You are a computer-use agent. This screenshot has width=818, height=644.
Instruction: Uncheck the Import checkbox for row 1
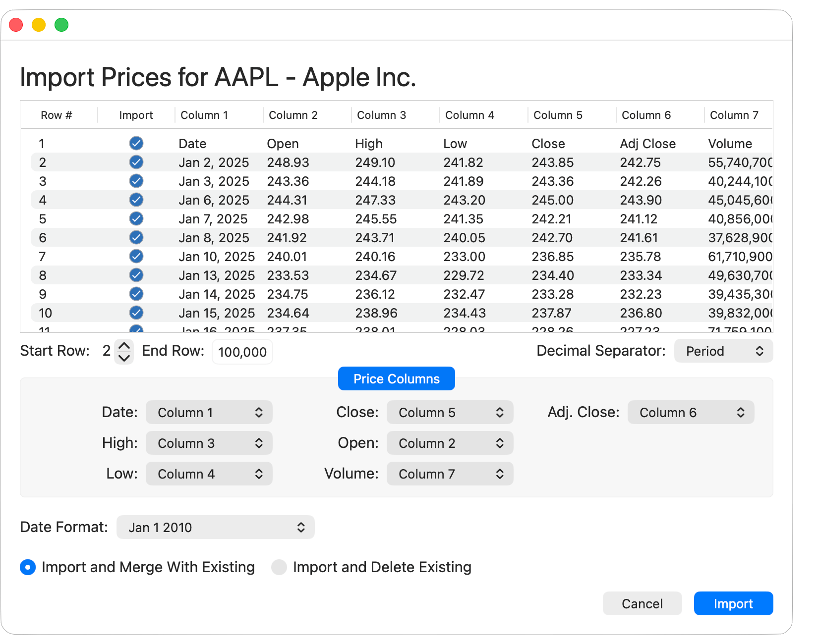[x=136, y=143]
